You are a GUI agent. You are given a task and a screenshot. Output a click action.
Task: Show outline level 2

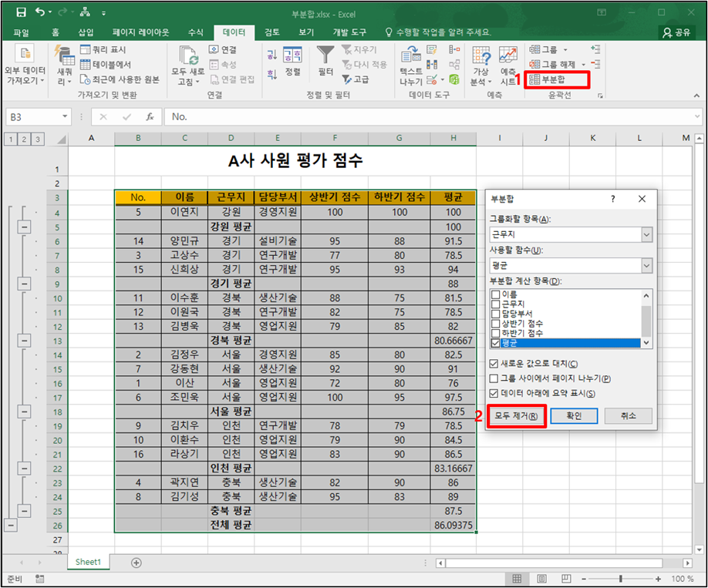coord(24,139)
